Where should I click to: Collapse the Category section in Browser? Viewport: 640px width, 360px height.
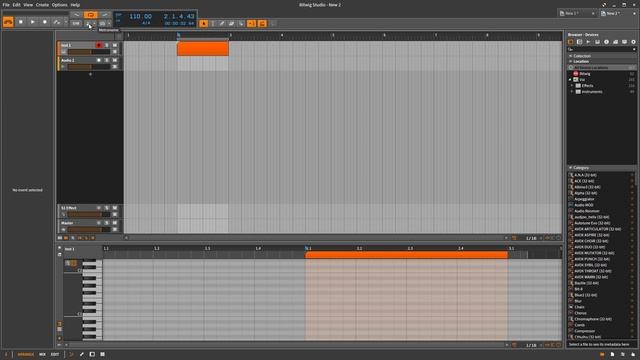point(571,168)
